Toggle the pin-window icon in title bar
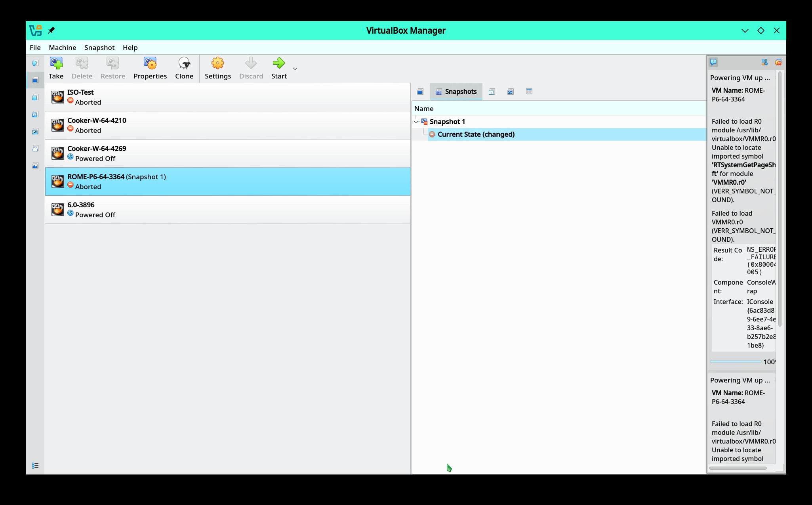 tap(51, 31)
